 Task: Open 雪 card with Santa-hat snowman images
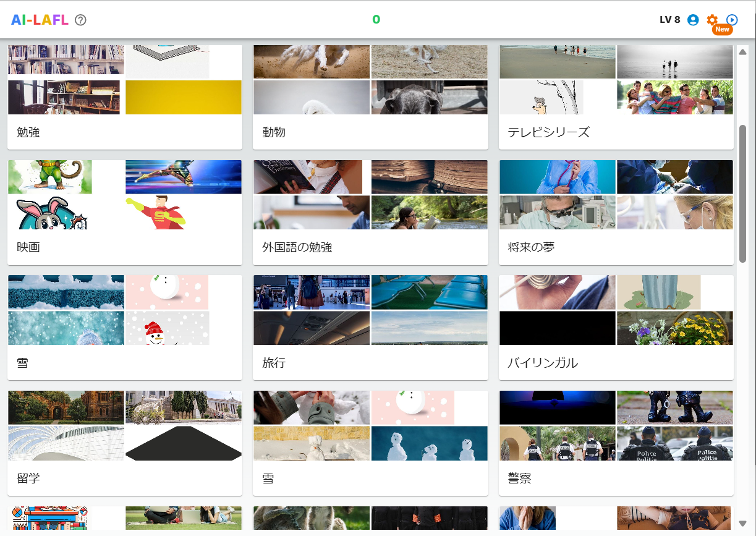coord(125,328)
